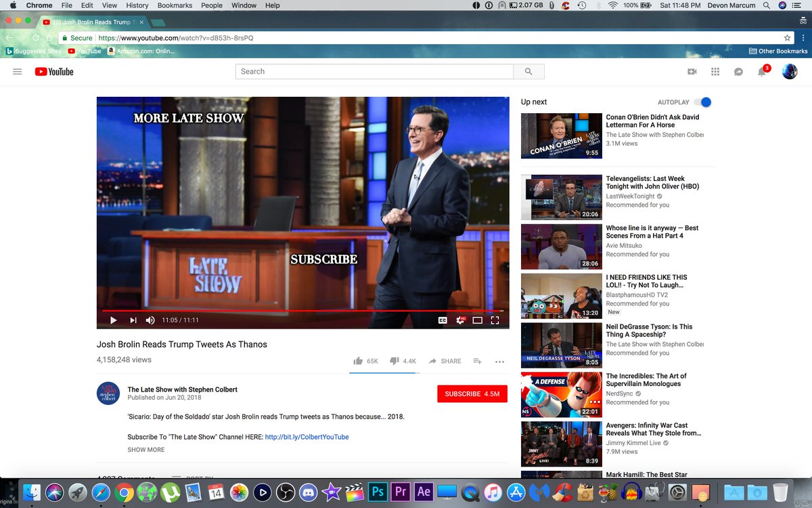Click the Late Show channel avatar
Viewport: 812px width, 508px height.
tap(108, 394)
